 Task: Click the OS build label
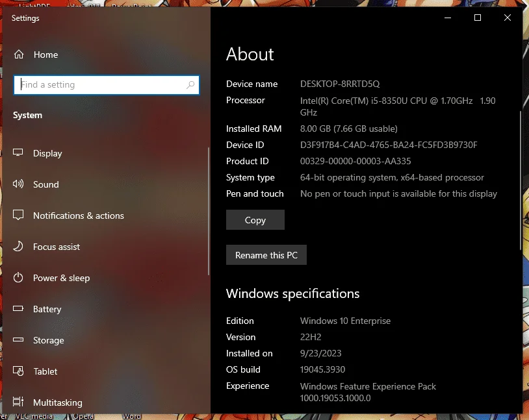point(243,369)
